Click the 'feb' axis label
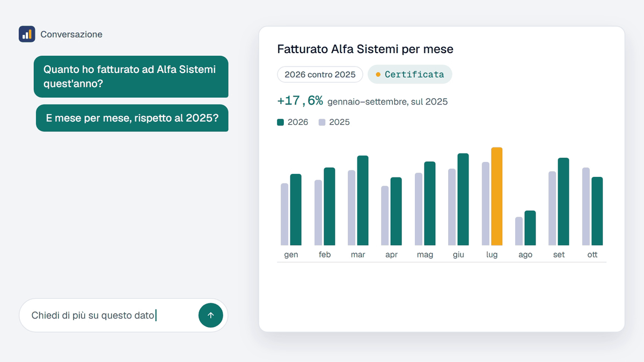 (x=325, y=255)
